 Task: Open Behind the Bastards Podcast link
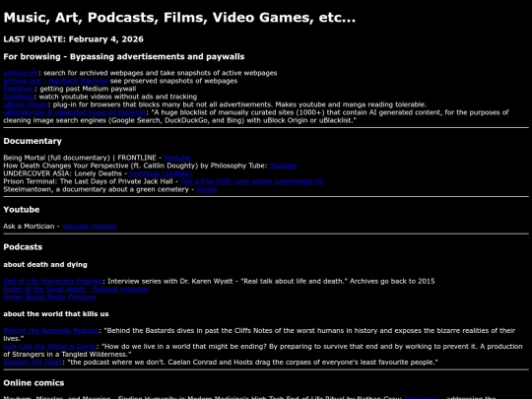[x=51, y=330]
